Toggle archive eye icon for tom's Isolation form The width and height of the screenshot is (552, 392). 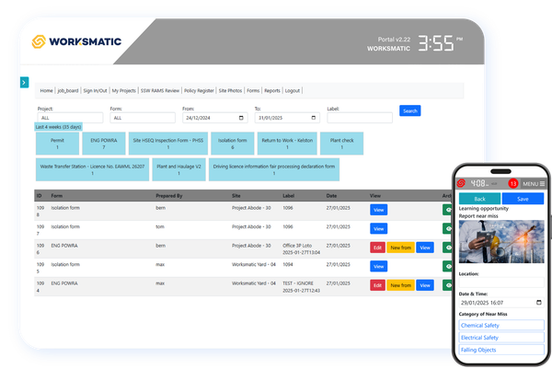pos(448,228)
